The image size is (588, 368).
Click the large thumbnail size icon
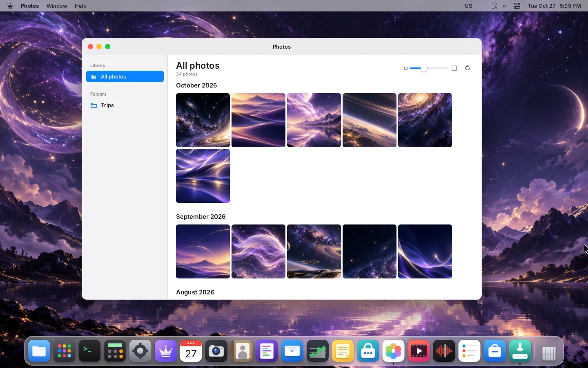454,68
